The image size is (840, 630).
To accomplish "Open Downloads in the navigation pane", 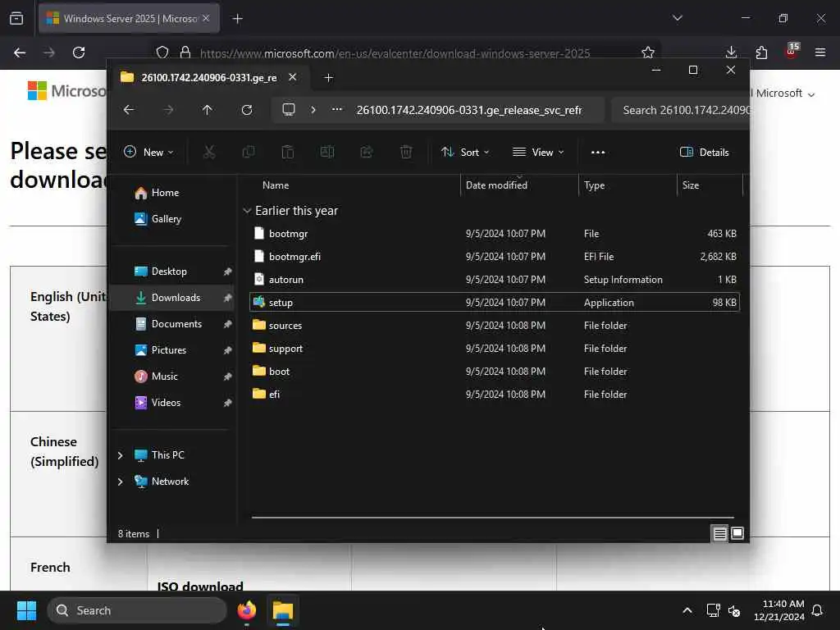I will [x=171, y=298].
